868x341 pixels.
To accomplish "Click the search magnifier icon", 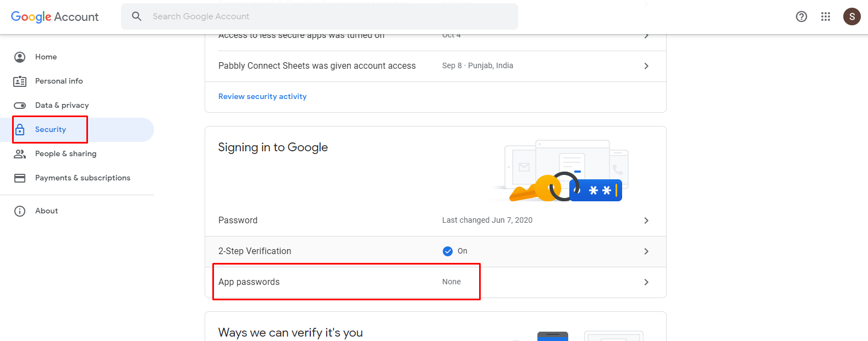I will (x=137, y=16).
